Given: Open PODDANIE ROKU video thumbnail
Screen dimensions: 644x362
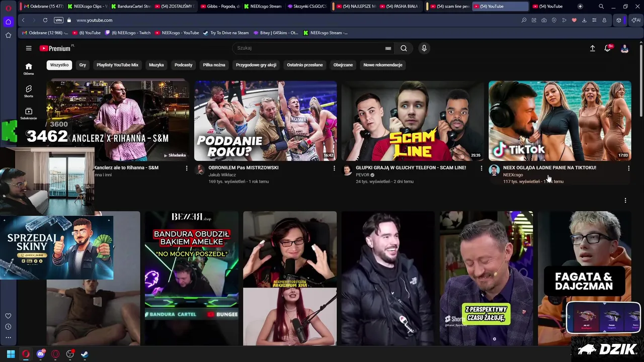Looking at the screenshot, I should pyautogui.click(x=266, y=121).
